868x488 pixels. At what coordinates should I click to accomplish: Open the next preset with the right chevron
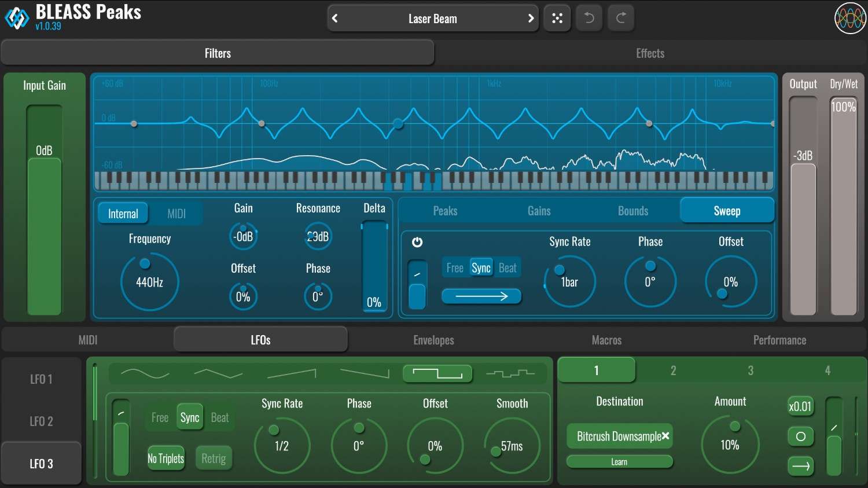pos(530,18)
